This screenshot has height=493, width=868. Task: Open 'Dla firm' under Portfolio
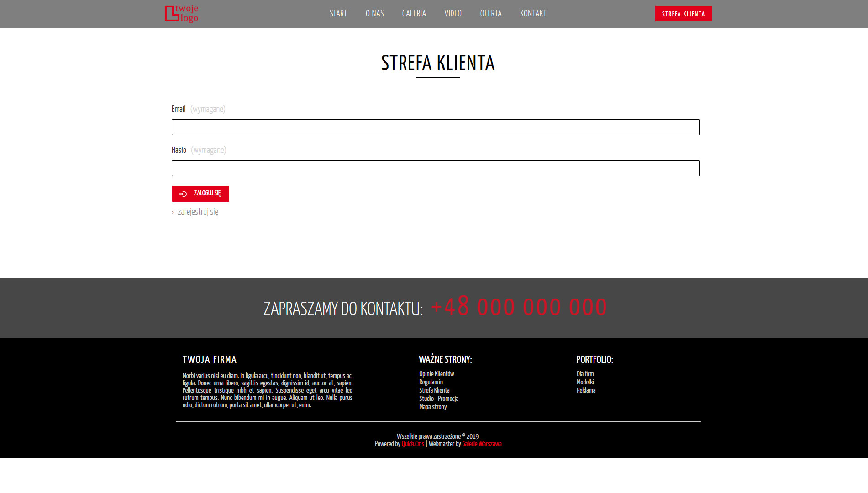point(585,374)
